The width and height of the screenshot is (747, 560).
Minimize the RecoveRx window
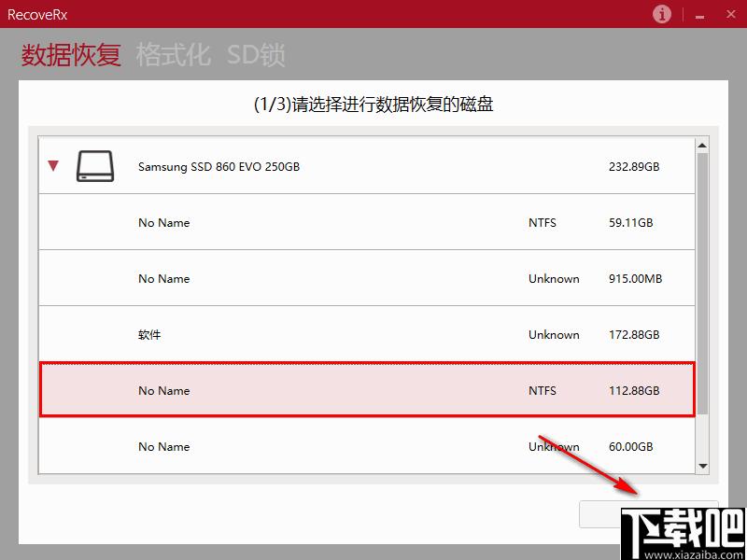tap(699, 16)
